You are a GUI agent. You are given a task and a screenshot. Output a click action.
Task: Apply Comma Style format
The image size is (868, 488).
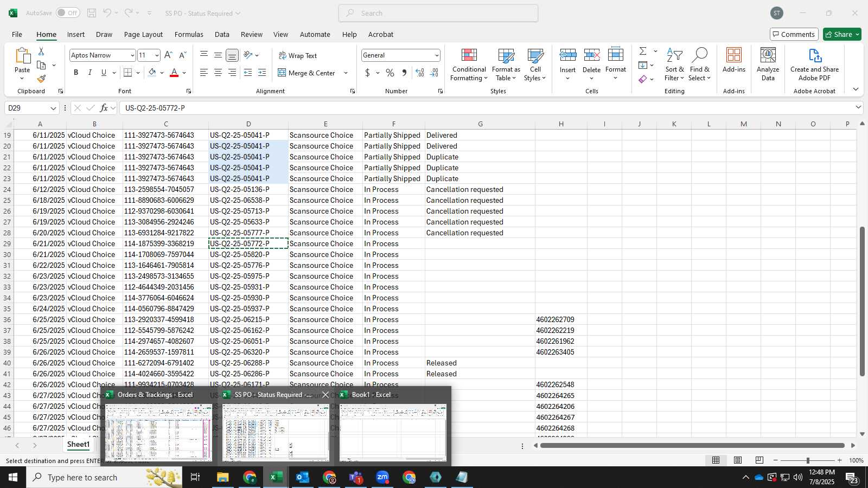tap(404, 73)
